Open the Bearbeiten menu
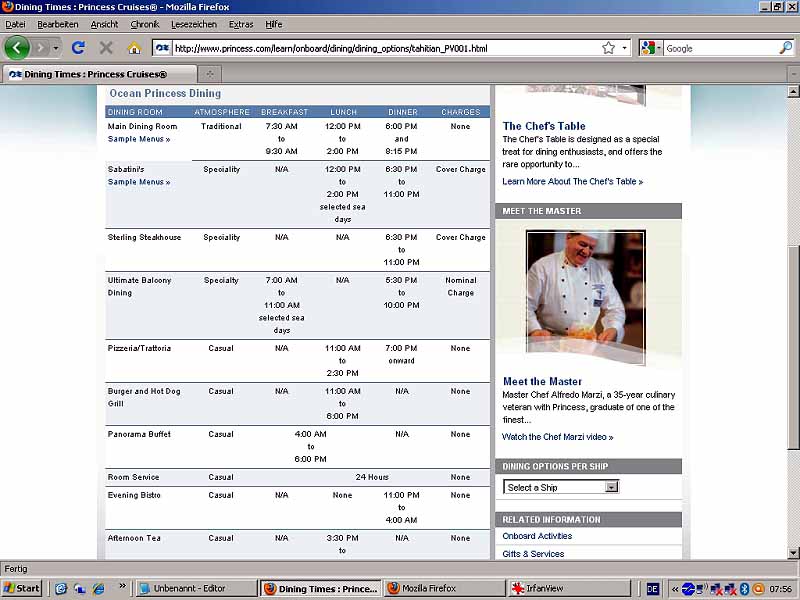Image resolution: width=800 pixels, height=600 pixels. (58, 24)
